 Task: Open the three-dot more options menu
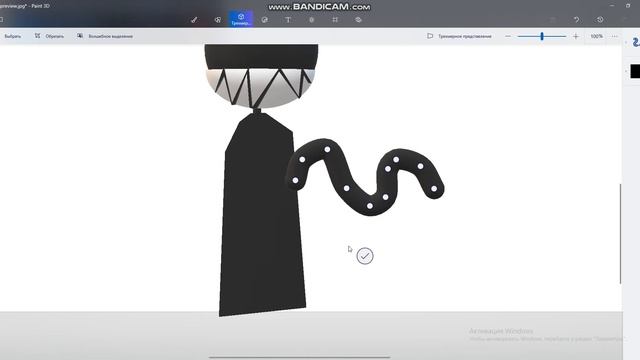click(x=615, y=36)
